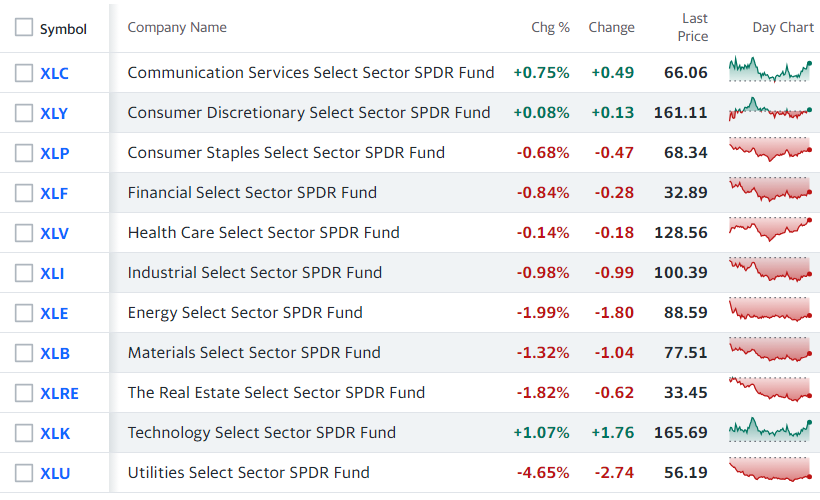Select the XLF row checkbox

(24, 193)
